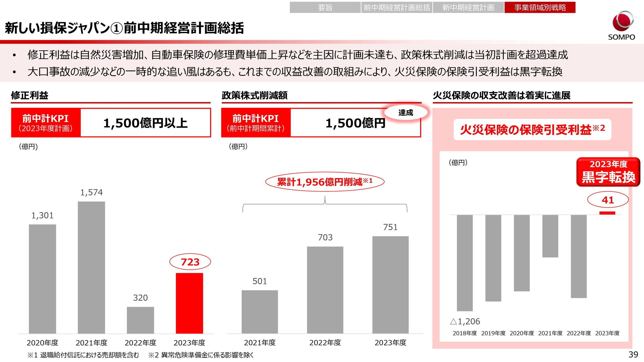Switch to the 新中期経営計画 tab

pos(468,8)
